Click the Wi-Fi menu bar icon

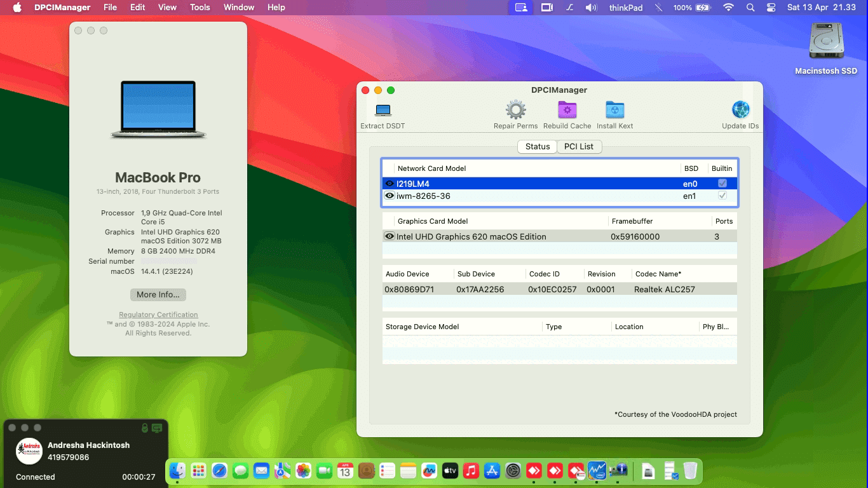tap(729, 8)
